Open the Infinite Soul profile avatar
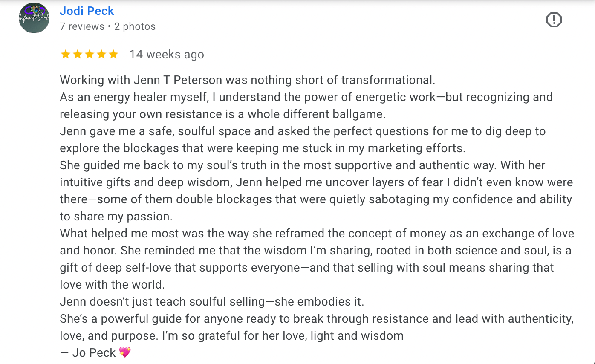This screenshot has width=595, height=364. click(34, 18)
